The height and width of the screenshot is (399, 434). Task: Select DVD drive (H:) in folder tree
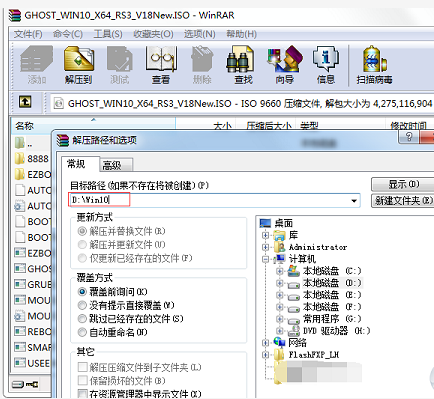click(x=329, y=331)
